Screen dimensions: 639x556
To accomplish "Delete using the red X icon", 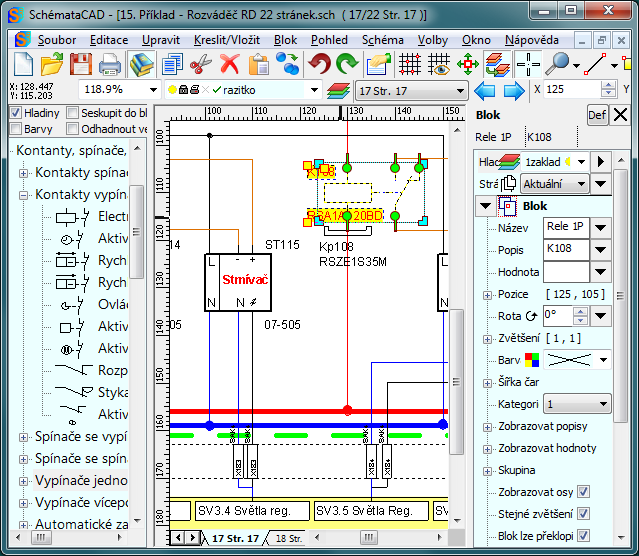I will (x=229, y=65).
